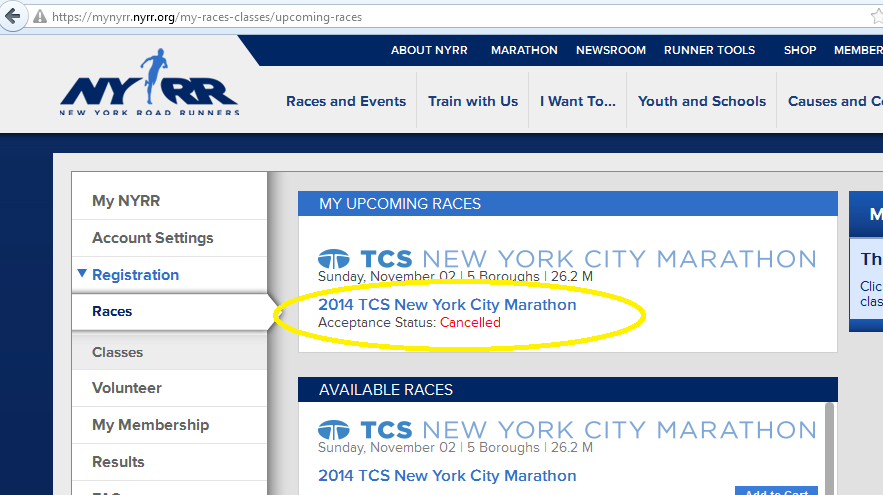Viewport: 883px width, 495px height.
Task: Click the Available Races scrollbar
Action: (829, 449)
